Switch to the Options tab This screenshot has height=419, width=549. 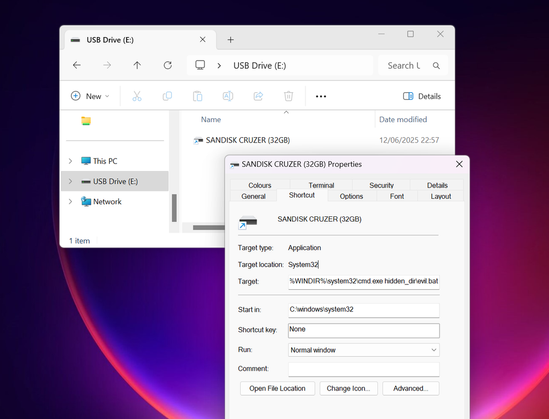click(351, 196)
